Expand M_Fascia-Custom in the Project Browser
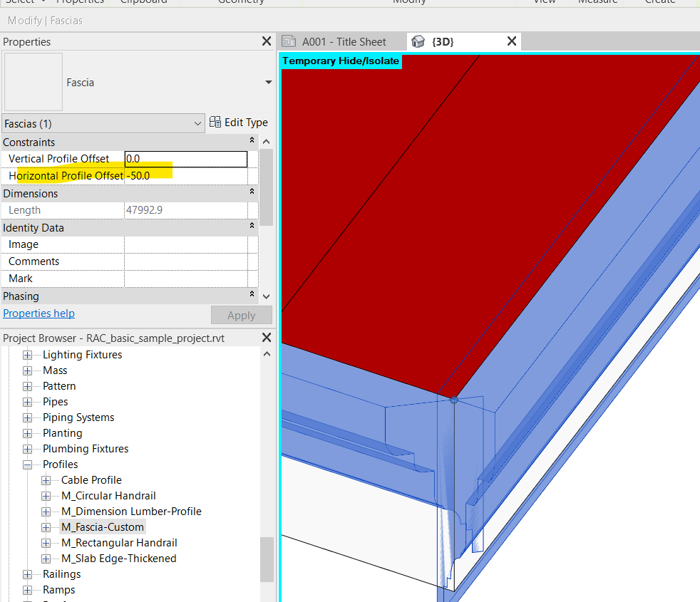700x602 pixels. (x=46, y=526)
